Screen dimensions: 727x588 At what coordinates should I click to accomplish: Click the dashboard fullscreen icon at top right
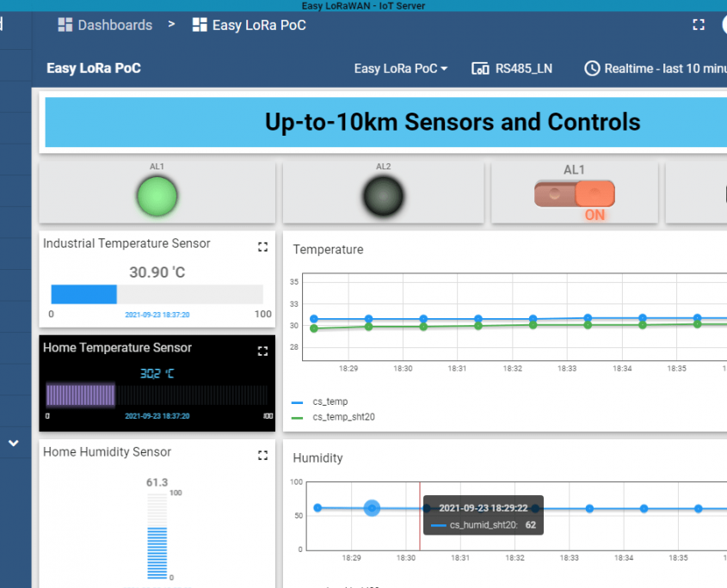point(699,25)
